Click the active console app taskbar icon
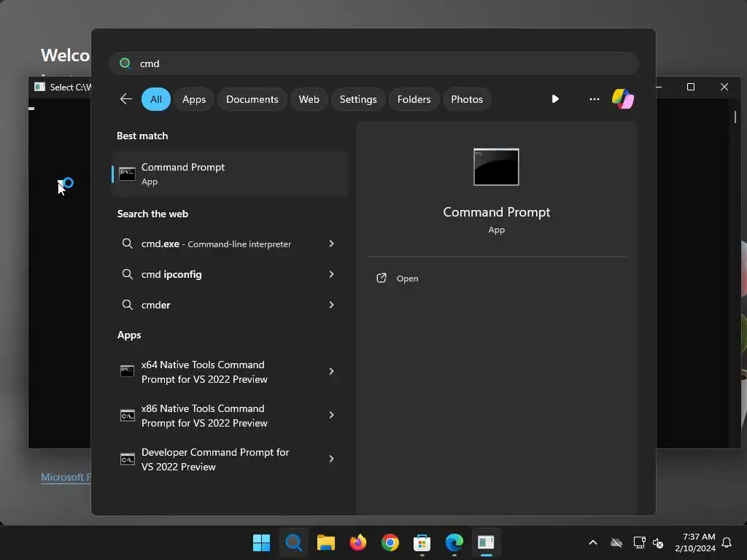 pyautogui.click(x=486, y=542)
